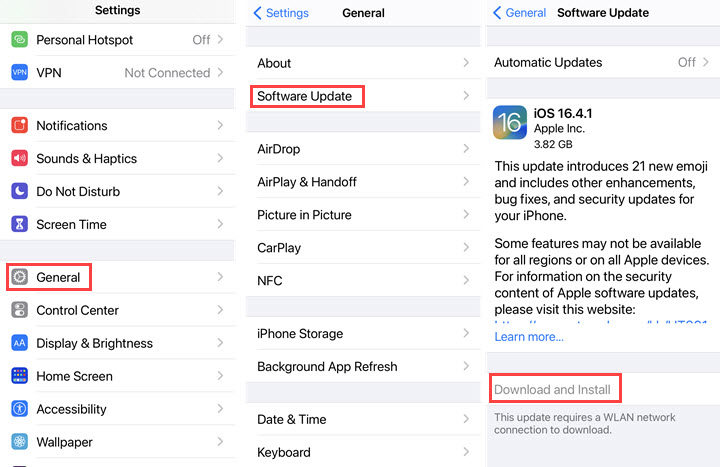The image size is (720, 467).
Task: Open Control Center settings
Action: coord(118,310)
